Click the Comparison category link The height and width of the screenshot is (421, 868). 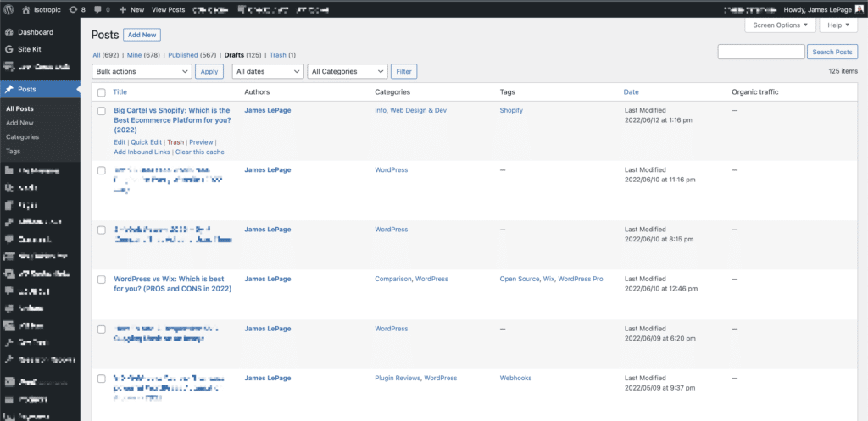393,280
